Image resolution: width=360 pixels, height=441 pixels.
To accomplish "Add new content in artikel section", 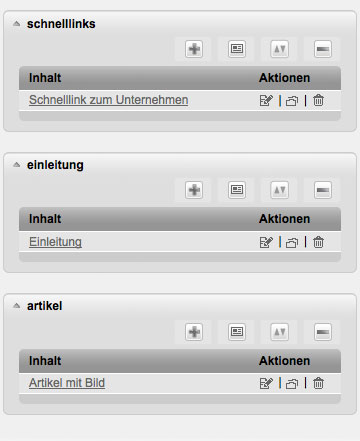I will [194, 332].
